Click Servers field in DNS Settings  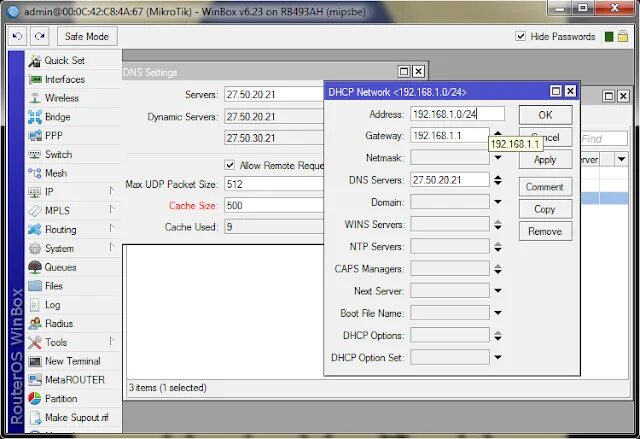click(x=274, y=94)
